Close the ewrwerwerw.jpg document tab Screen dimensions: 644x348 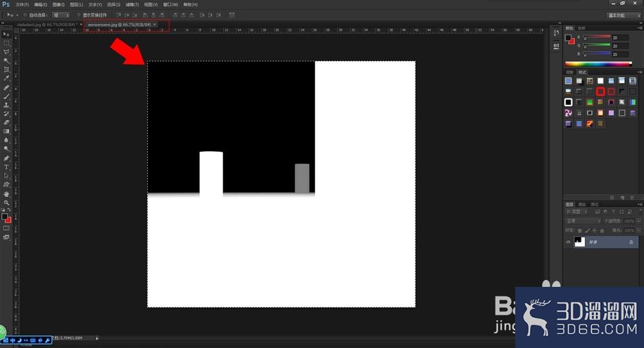pyautogui.click(x=155, y=24)
